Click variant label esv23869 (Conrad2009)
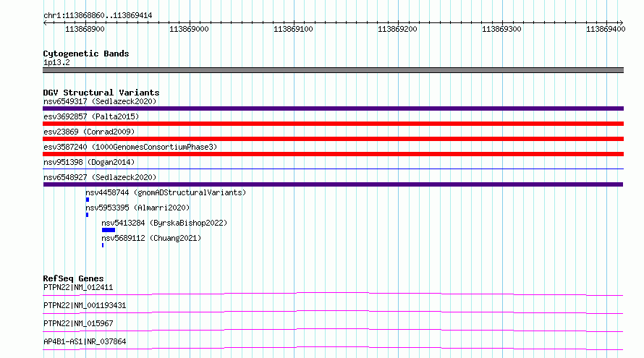 (x=89, y=132)
